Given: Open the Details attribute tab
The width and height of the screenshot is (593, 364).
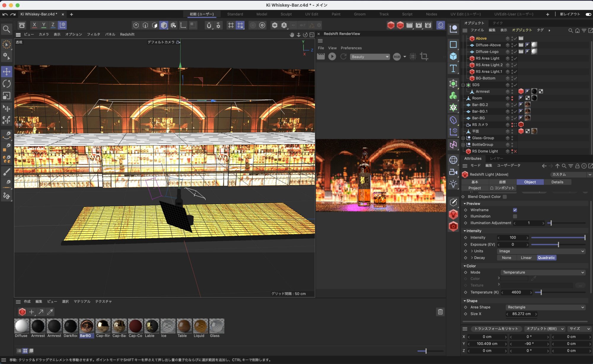Looking at the screenshot, I should click(x=557, y=182).
